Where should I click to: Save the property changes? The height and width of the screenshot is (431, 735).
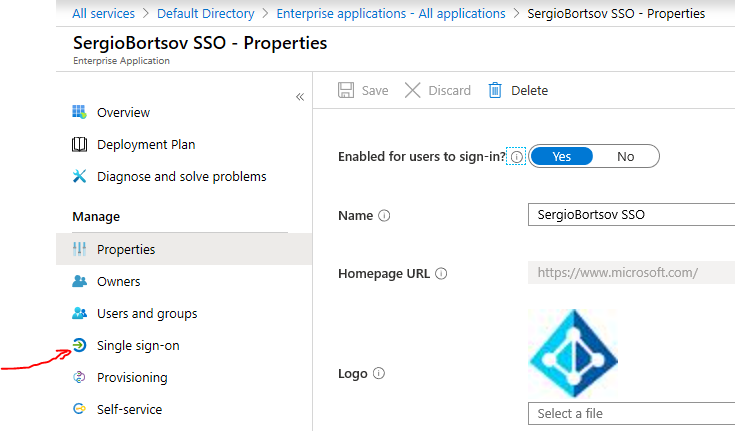click(x=363, y=90)
